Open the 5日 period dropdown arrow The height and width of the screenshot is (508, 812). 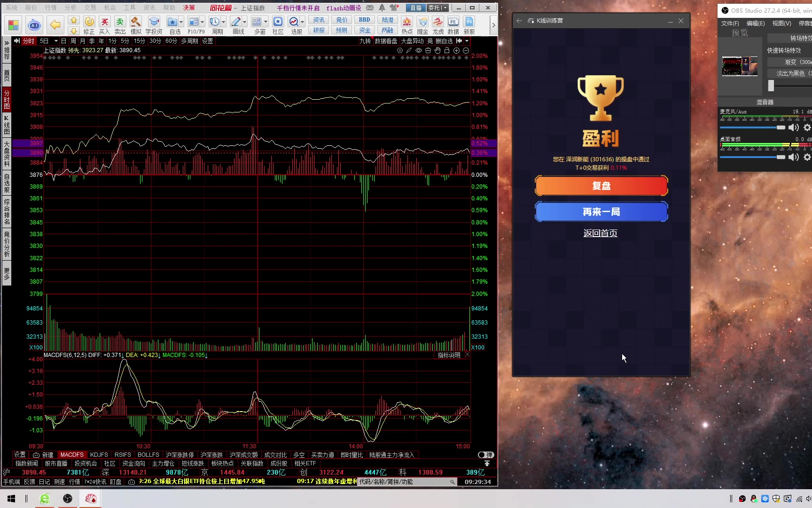(56, 41)
